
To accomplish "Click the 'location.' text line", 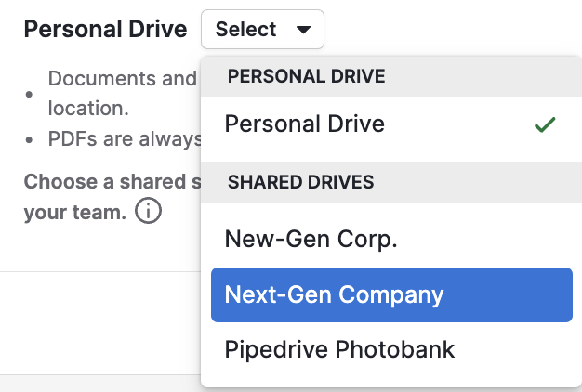I will [87, 108].
